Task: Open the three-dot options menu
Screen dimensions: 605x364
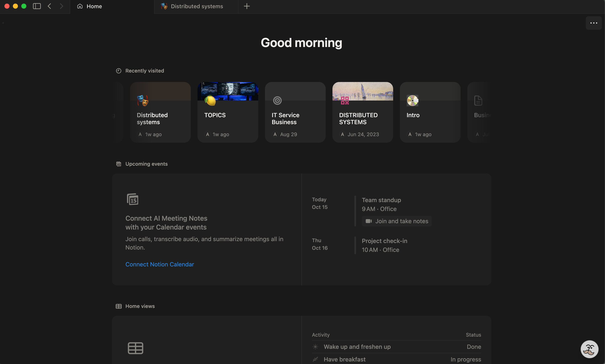Action: point(593,23)
